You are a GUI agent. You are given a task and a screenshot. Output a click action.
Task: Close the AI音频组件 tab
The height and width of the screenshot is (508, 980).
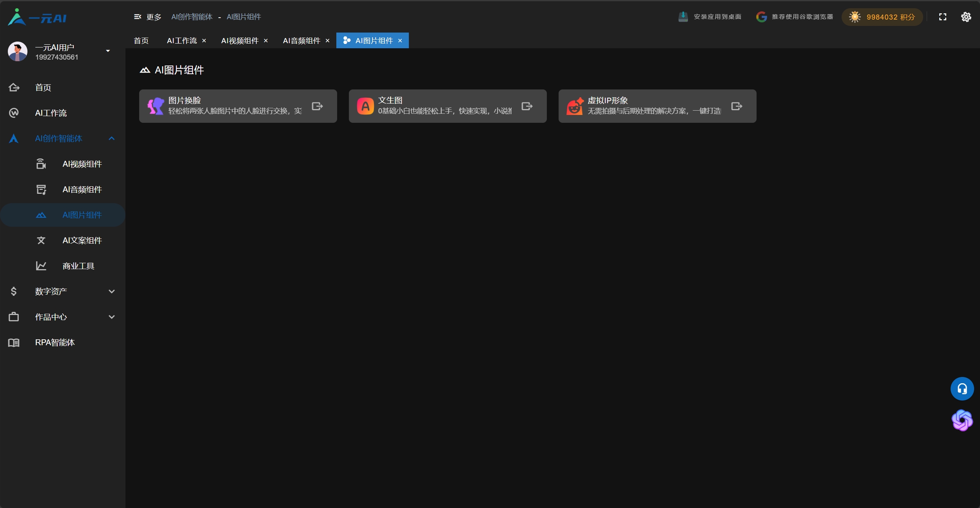pos(327,41)
